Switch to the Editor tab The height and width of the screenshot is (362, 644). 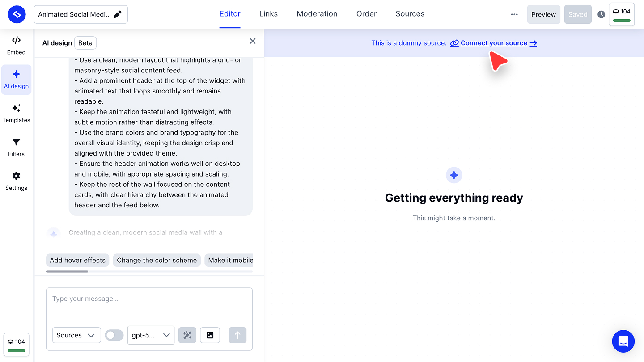tap(230, 14)
